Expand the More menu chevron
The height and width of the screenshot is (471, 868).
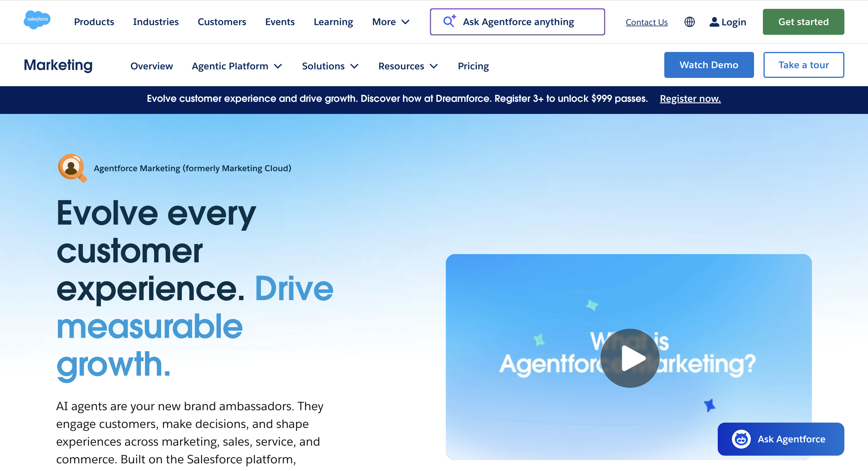pyautogui.click(x=405, y=22)
